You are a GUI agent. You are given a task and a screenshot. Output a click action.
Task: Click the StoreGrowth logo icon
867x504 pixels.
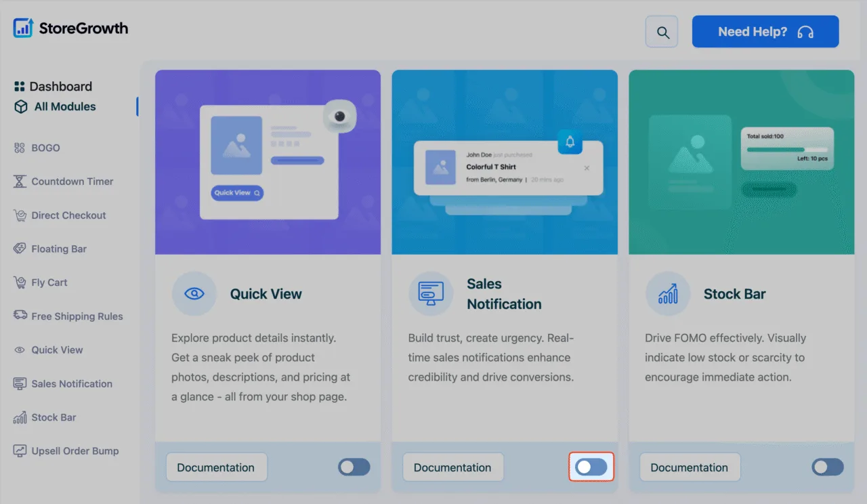[23, 28]
